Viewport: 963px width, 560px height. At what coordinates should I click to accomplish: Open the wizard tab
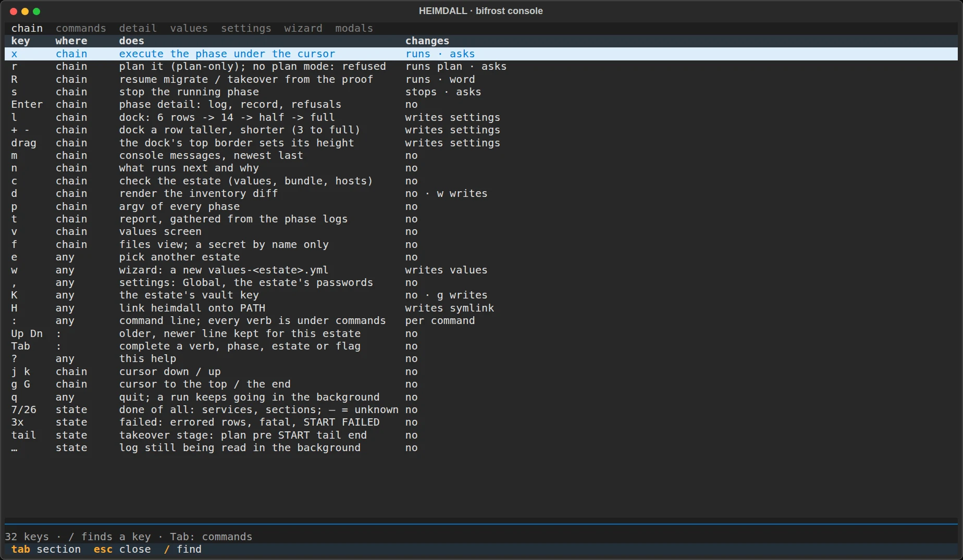[x=303, y=28]
